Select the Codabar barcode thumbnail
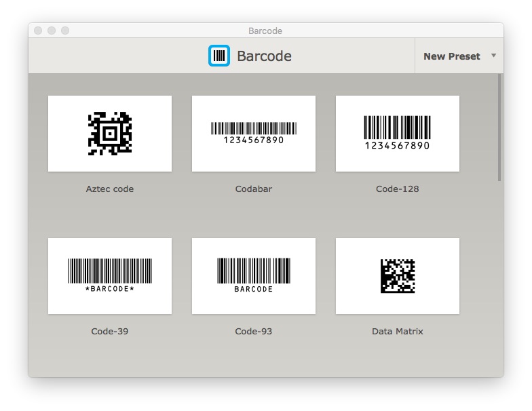The image size is (532, 411). click(x=254, y=134)
